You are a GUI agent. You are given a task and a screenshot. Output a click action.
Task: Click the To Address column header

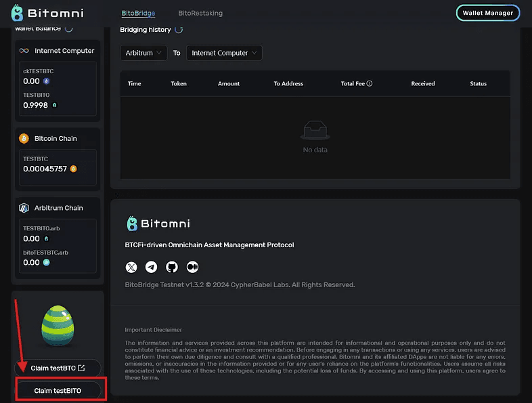point(288,83)
